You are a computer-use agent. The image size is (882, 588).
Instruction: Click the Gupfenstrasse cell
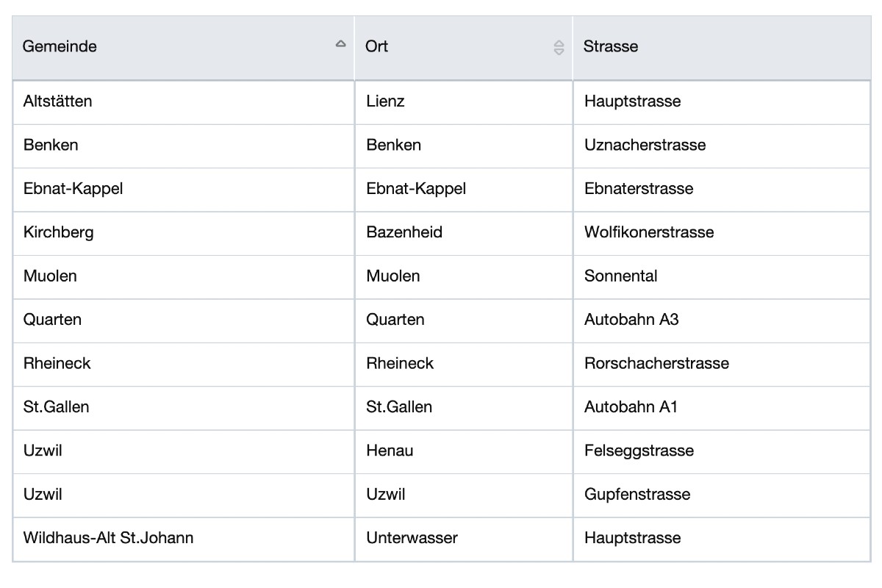point(637,495)
